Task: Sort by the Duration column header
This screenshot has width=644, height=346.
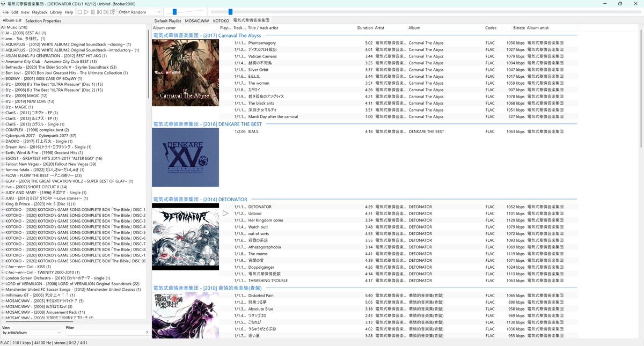Action: click(365, 27)
